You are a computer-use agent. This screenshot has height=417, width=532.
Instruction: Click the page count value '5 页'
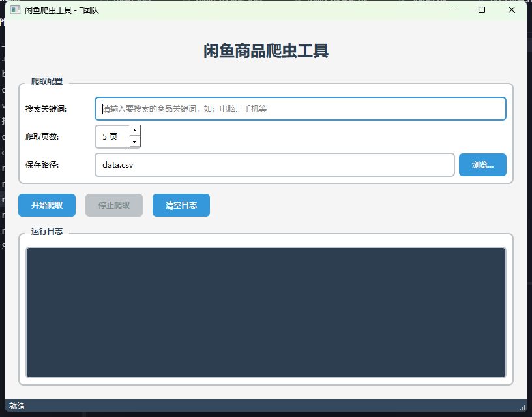click(x=110, y=137)
